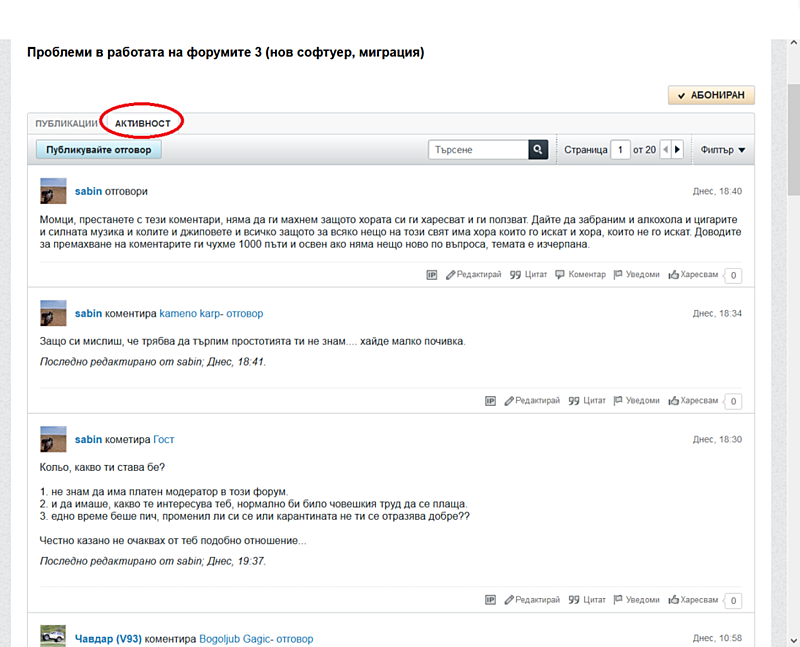Click the scrollbar up arrow

click(793, 43)
